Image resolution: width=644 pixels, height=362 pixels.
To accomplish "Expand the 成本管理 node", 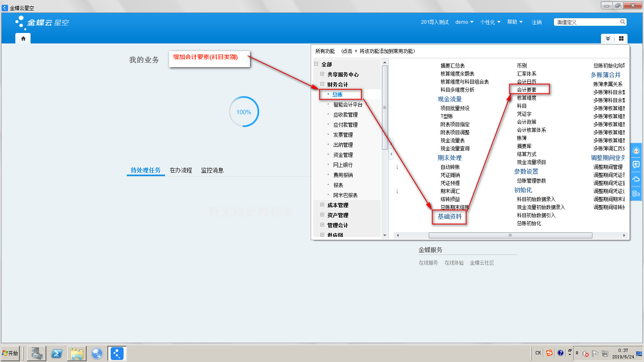I will click(322, 204).
